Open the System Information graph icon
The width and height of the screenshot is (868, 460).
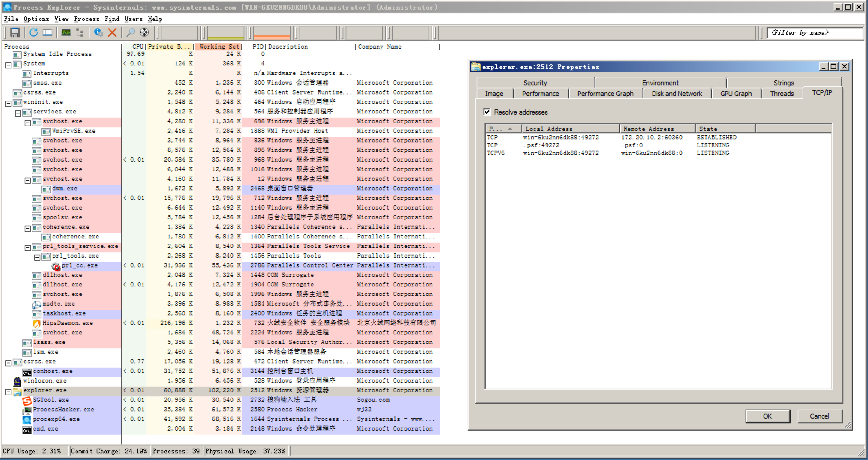(x=66, y=32)
